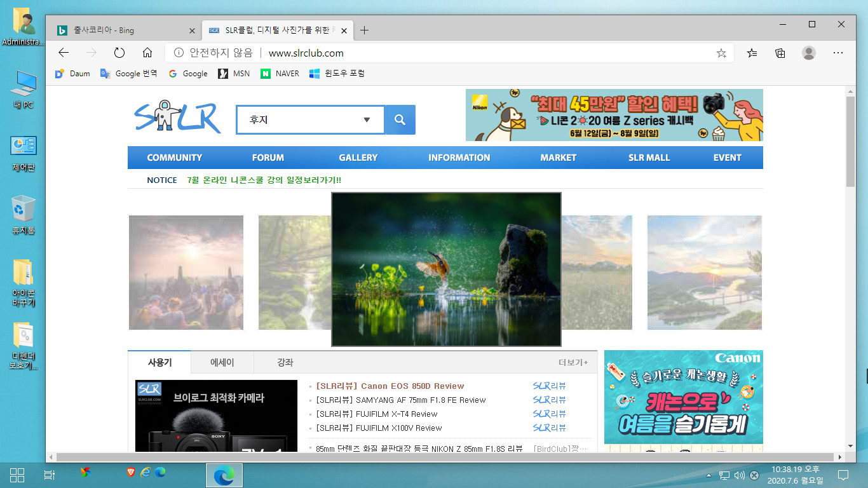Open the 윈도우 포럼 bookmark
Viewport: 868px width, 488px height.
point(337,74)
